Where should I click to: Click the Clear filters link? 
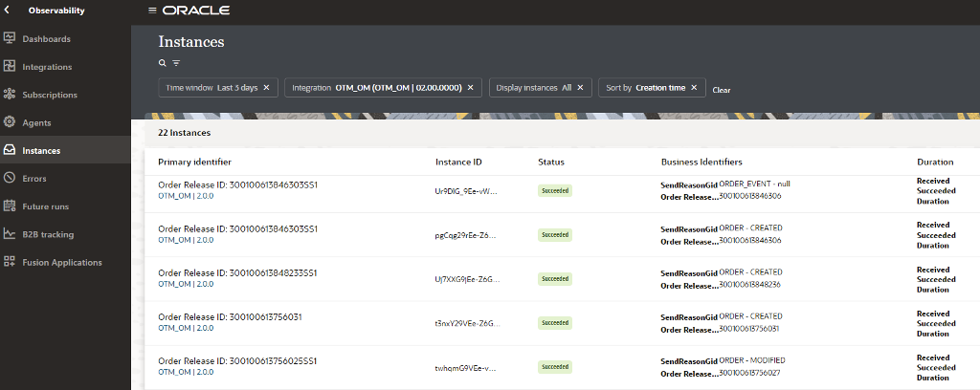click(722, 90)
